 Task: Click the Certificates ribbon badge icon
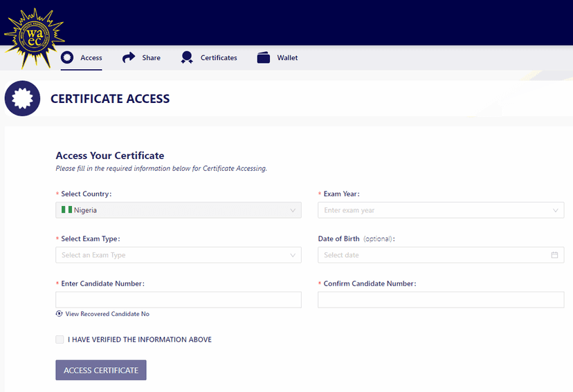(x=187, y=57)
